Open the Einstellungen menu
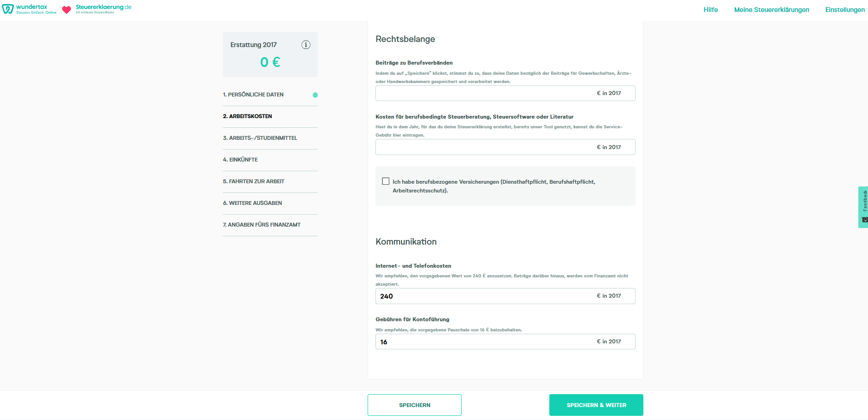Viewport: 868px width, 420px height. [845, 10]
